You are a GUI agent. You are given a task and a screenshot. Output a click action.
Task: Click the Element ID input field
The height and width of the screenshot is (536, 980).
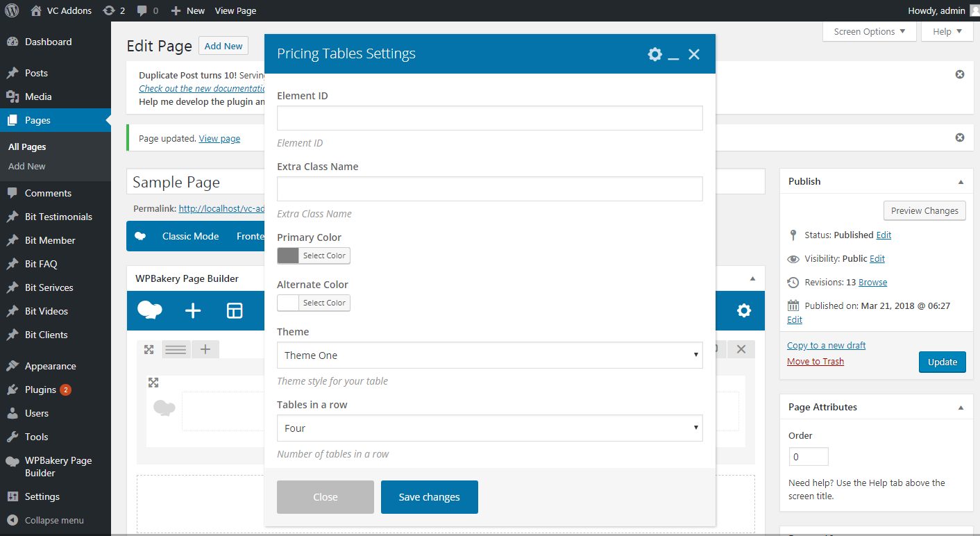pos(489,118)
